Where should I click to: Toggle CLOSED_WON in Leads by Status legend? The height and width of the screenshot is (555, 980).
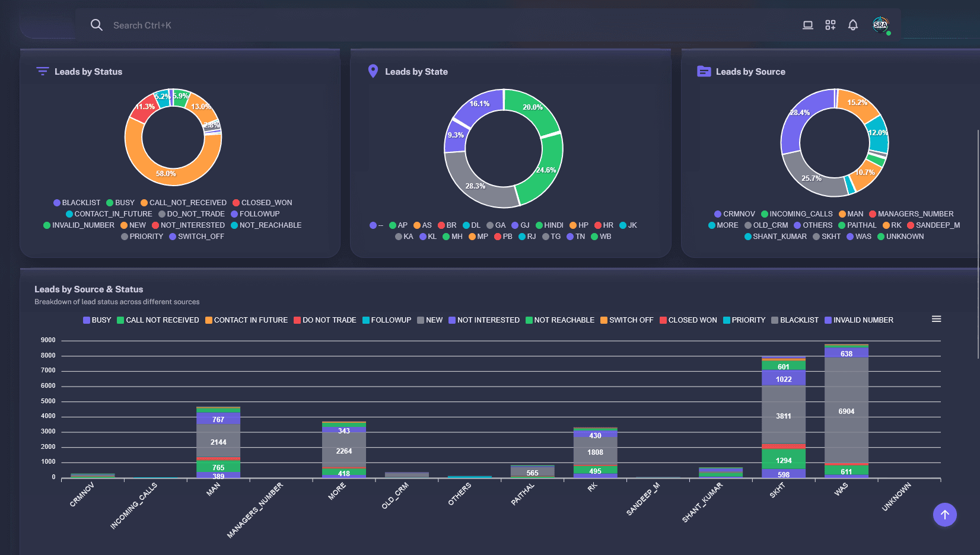[262, 203]
